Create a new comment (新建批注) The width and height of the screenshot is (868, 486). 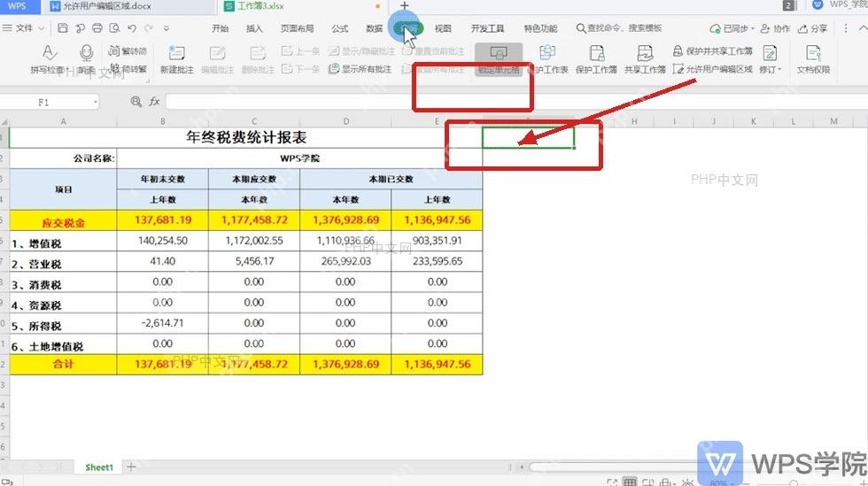coord(176,60)
